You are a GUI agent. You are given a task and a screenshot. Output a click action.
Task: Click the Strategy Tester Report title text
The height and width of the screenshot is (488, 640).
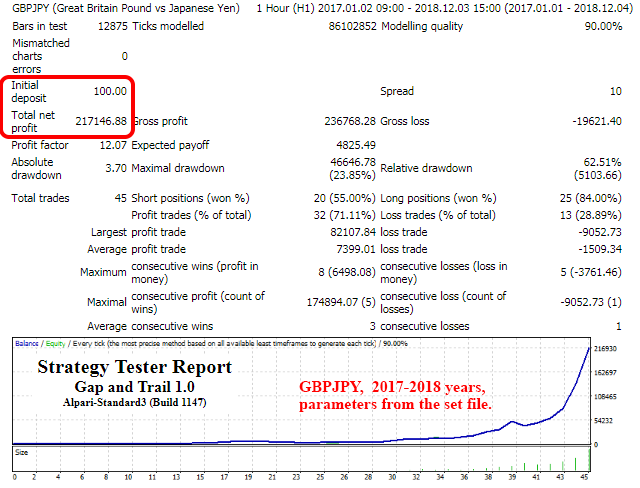click(134, 367)
